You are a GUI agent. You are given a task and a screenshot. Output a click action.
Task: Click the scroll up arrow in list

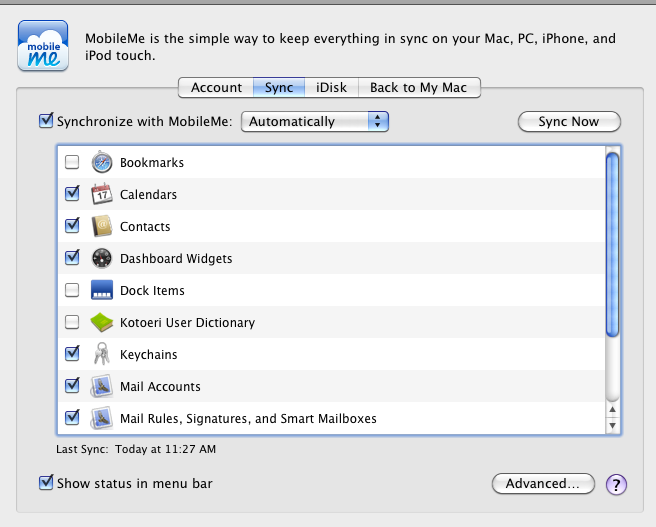pos(612,409)
